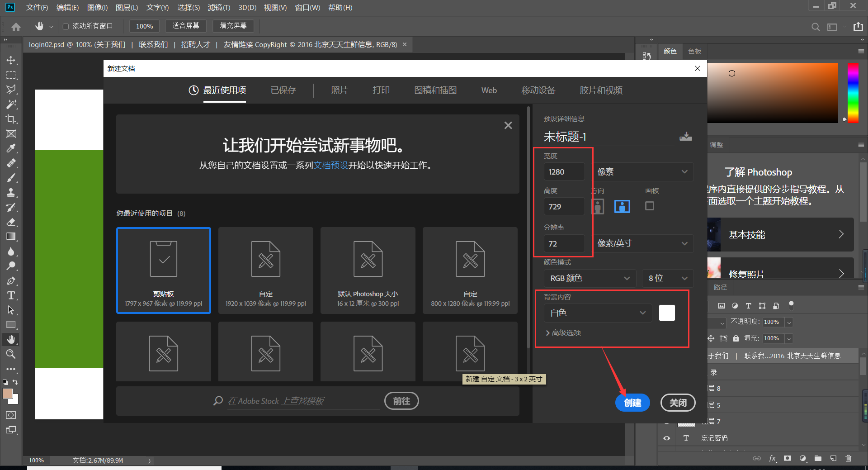The width and height of the screenshot is (868, 470).
Task: Toggle the type layer filter icon
Action: pyautogui.click(x=749, y=306)
